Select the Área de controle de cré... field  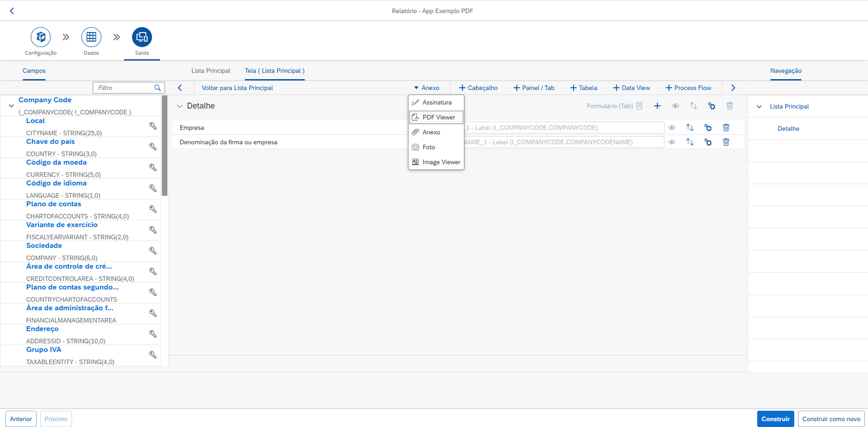[x=69, y=266]
